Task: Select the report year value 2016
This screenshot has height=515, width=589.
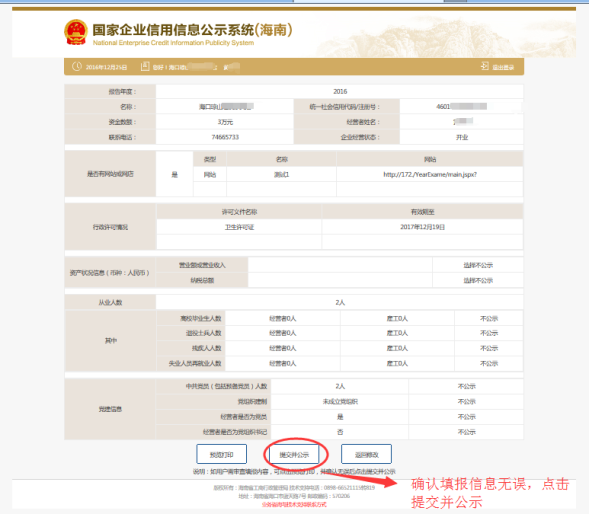Action: [340, 92]
